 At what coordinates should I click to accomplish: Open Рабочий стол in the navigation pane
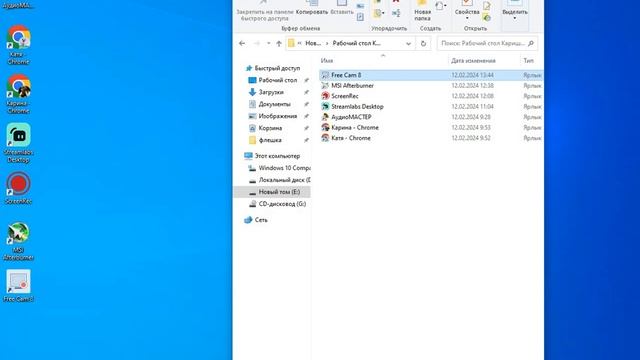pyautogui.click(x=278, y=80)
